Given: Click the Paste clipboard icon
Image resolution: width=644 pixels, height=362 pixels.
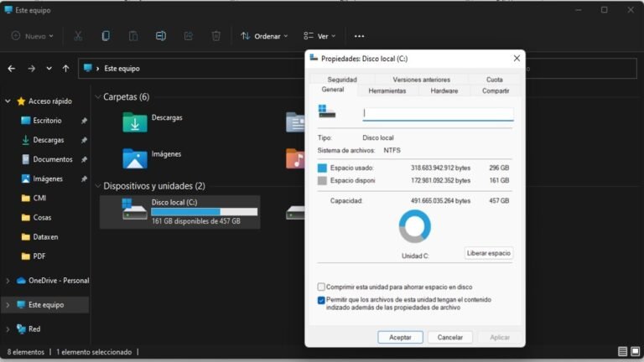Looking at the screenshot, I should click(x=133, y=36).
